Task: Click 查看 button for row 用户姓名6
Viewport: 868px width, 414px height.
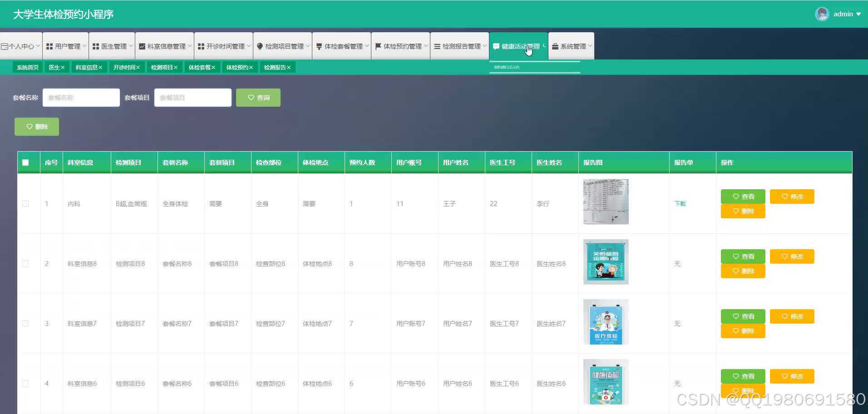Action: [x=743, y=376]
